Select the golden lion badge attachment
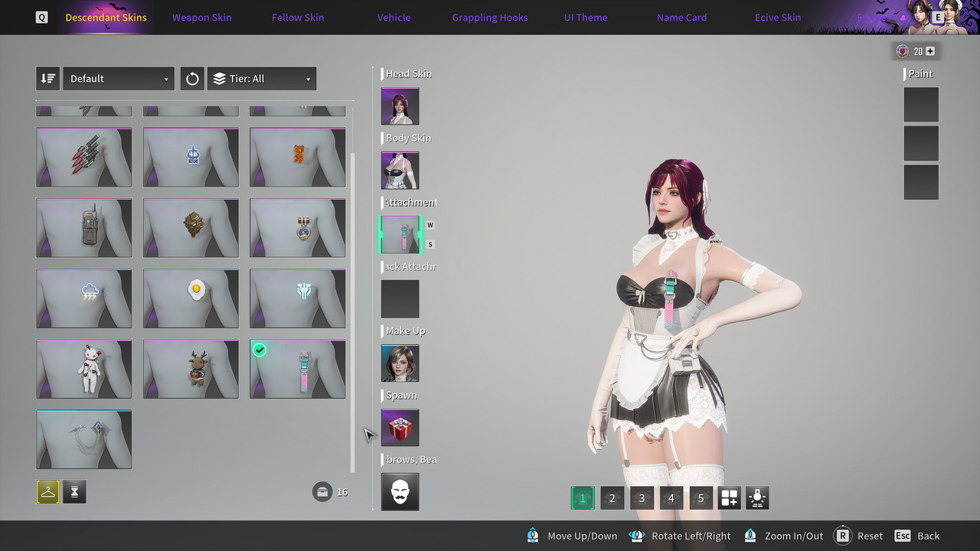 (191, 228)
